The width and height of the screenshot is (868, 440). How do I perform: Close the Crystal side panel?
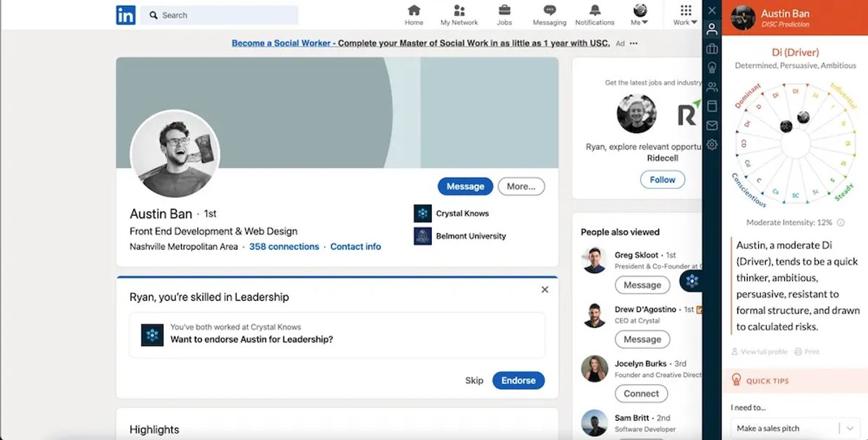pyautogui.click(x=712, y=10)
